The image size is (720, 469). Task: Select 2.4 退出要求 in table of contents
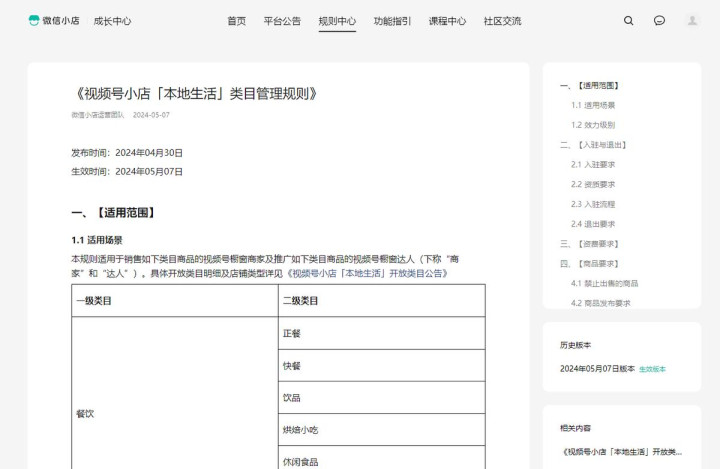(x=593, y=224)
